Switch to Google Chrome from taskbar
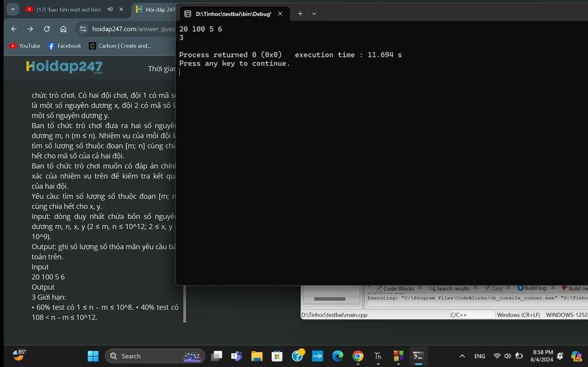Image resolution: width=588 pixels, height=367 pixels. [x=358, y=356]
